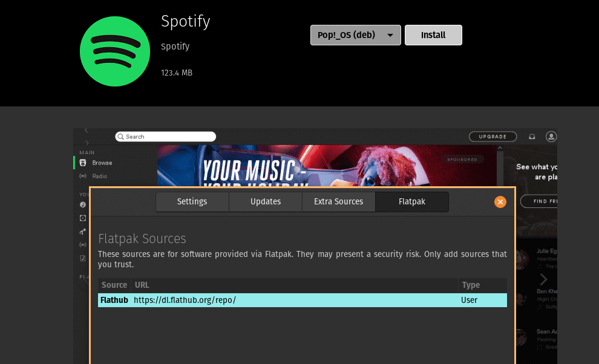Screen dimensions: 599x364
Task: Click the back arrow in the Spotify screenshot
Action: pos(86,131)
